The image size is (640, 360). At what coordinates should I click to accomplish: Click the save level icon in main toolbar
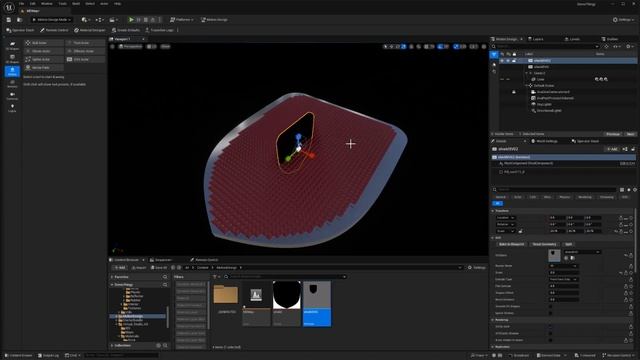(x=9, y=20)
